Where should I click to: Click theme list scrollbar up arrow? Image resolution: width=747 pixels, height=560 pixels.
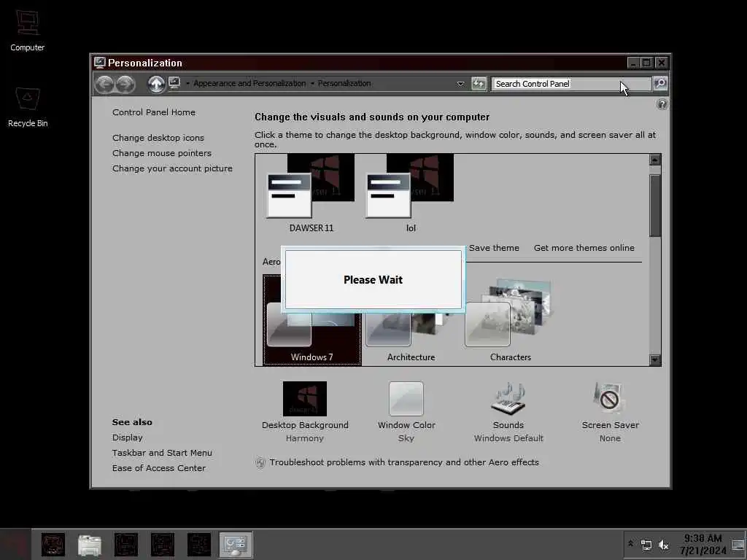(655, 160)
